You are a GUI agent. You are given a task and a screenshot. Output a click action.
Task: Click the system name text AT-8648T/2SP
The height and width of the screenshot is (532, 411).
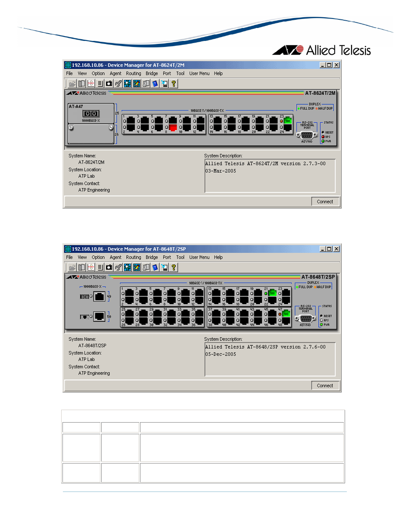[x=92, y=345]
